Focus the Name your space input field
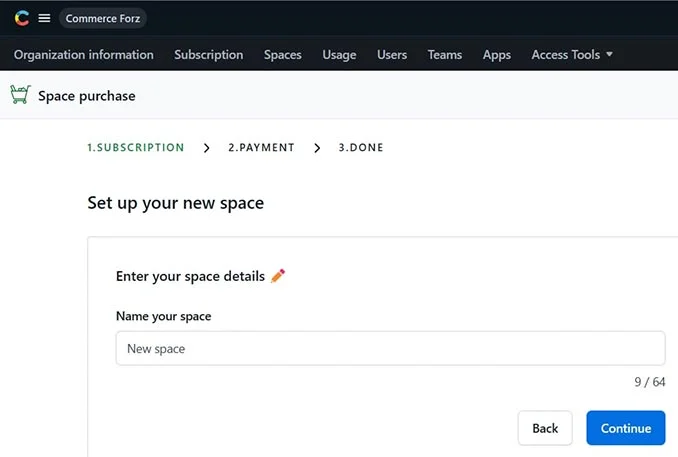678x457 pixels. [x=390, y=348]
